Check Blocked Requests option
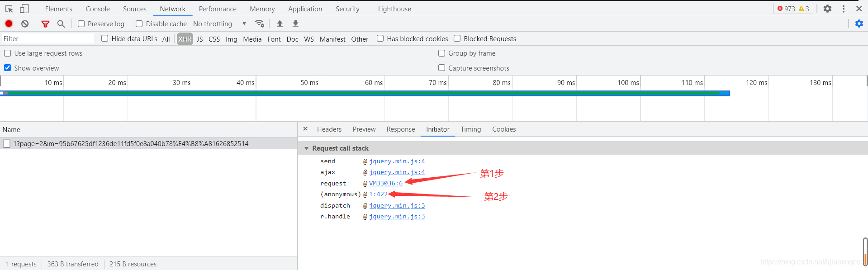This screenshot has height=270, width=868. point(457,38)
